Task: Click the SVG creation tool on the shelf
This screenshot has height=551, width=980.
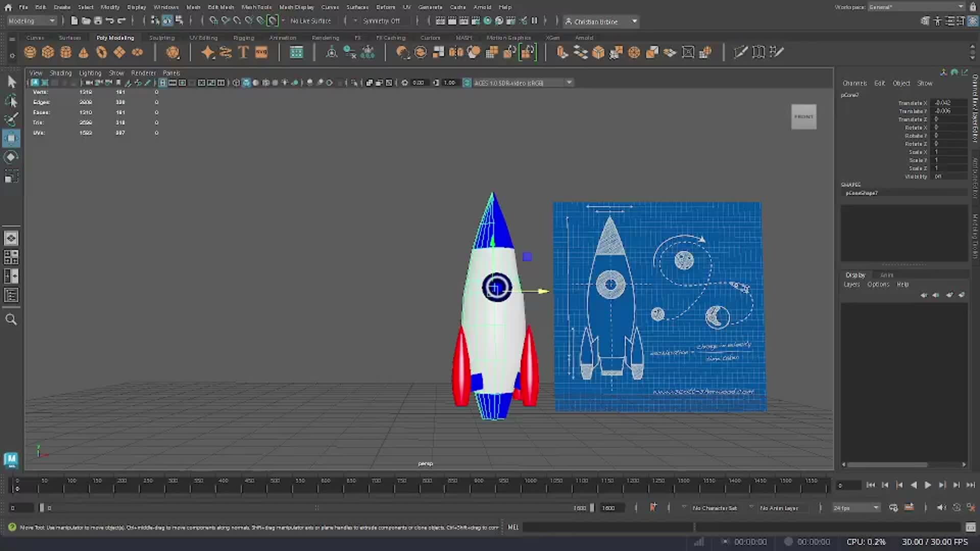Action: [262, 52]
